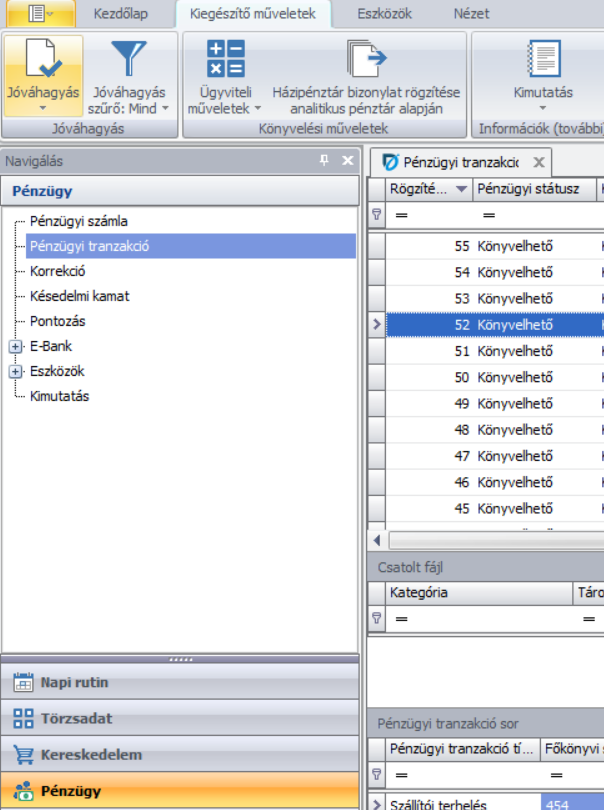
Task: Close the Pénzügyi tranzakció document tab
Action: point(537,162)
